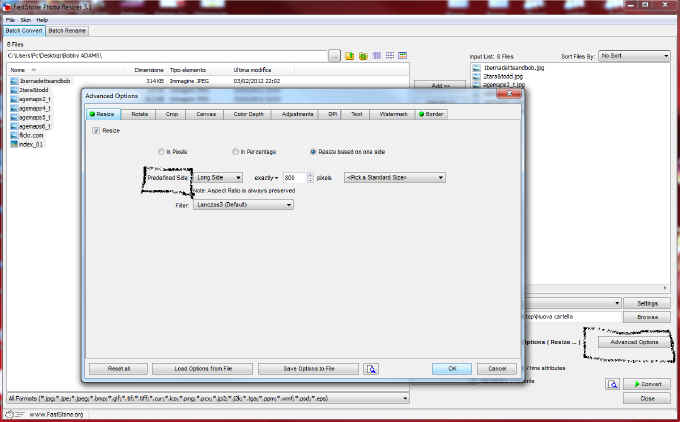Click the status bar icon beside www.FastStone.org
This screenshot has height=422, width=680.
[9, 414]
